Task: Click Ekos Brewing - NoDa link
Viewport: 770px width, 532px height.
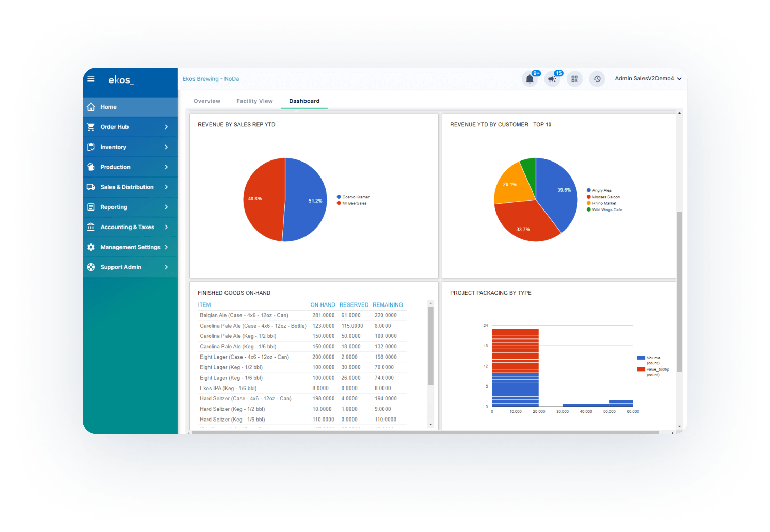Action: (x=211, y=79)
